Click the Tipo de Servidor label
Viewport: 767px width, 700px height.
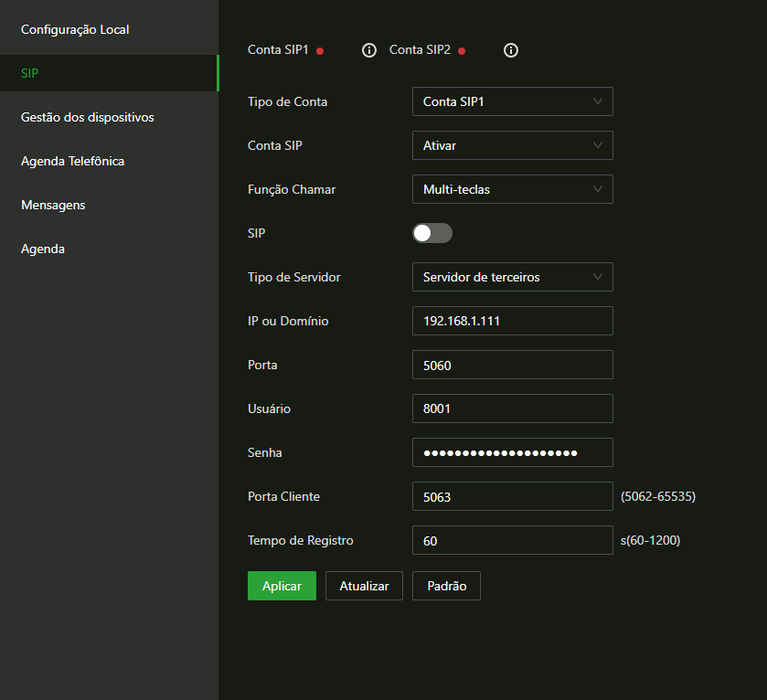[x=294, y=277]
